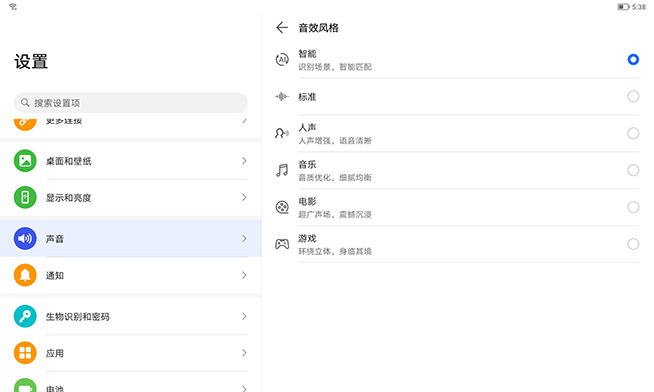This screenshot has height=392, width=654.
Task: Go back using the arrow beside 音效风格
Action: (282, 28)
